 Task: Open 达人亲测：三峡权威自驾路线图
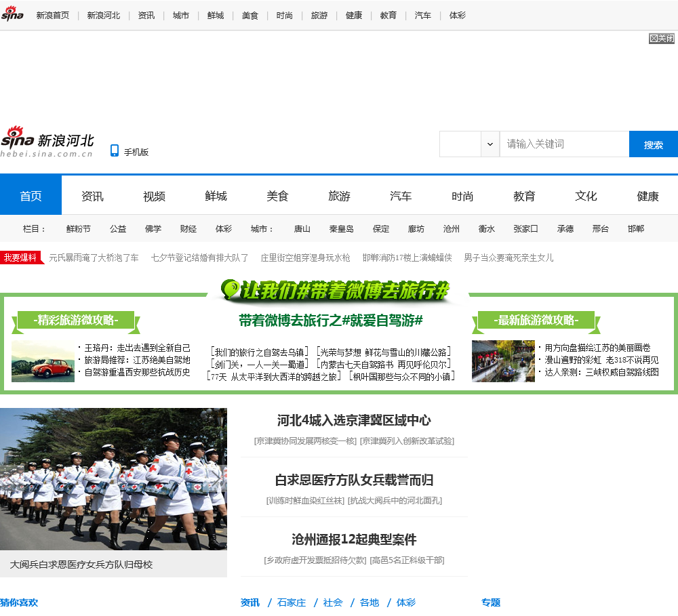coord(602,372)
